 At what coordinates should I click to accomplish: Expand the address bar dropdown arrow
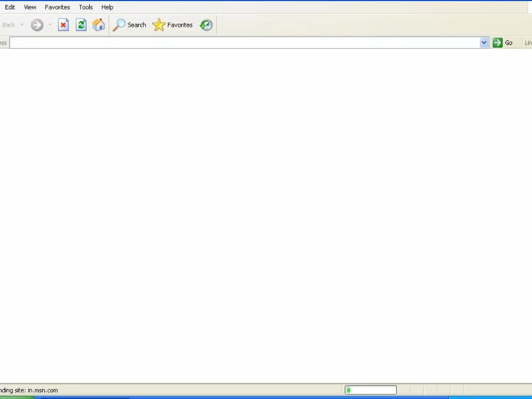point(484,43)
